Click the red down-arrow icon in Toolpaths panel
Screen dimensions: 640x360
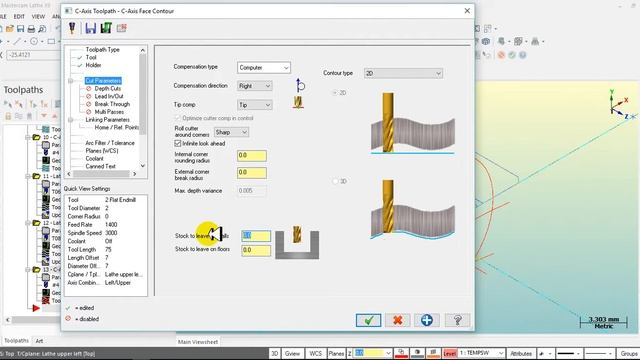pyautogui.click(x=44, y=116)
